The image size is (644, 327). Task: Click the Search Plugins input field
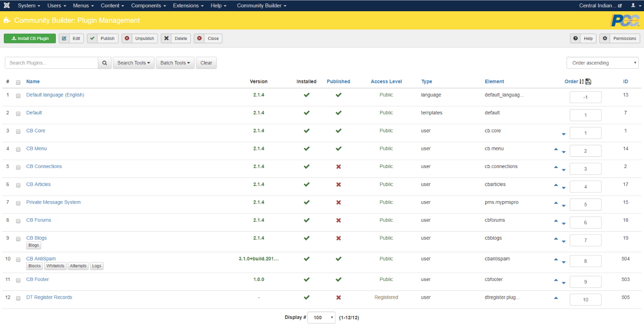tap(52, 63)
